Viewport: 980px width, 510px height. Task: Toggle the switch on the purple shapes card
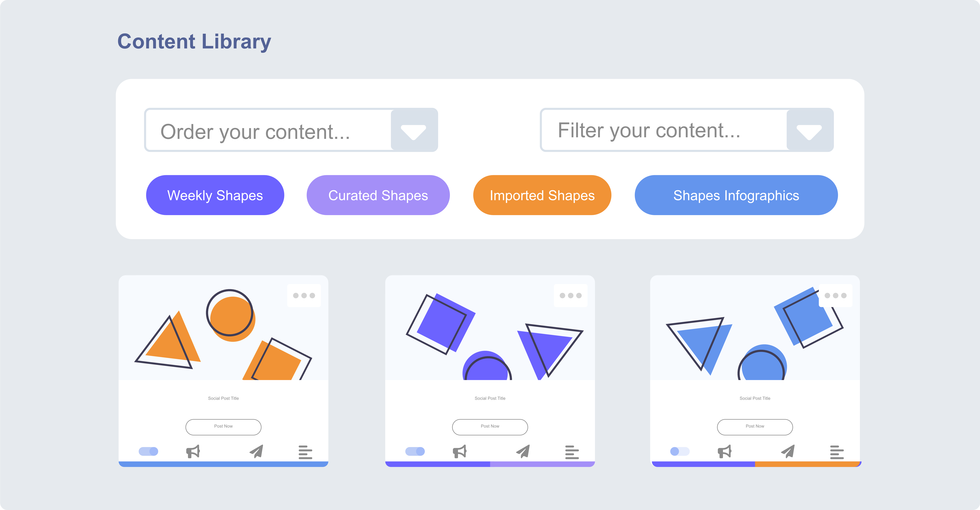415,451
